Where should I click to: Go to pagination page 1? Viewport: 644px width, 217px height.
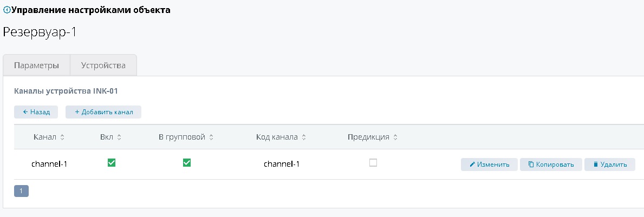(21, 191)
